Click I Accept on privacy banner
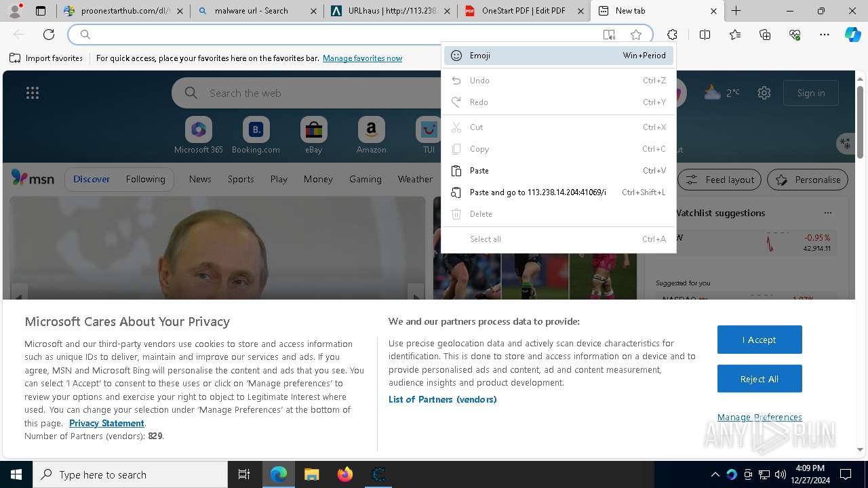The image size is (868, 488). point(759,340)
